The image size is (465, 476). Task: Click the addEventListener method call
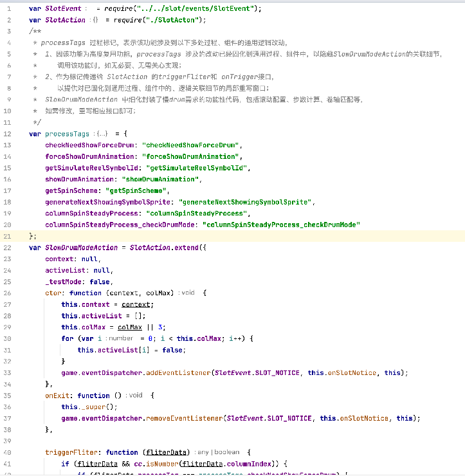coord(179,372)
